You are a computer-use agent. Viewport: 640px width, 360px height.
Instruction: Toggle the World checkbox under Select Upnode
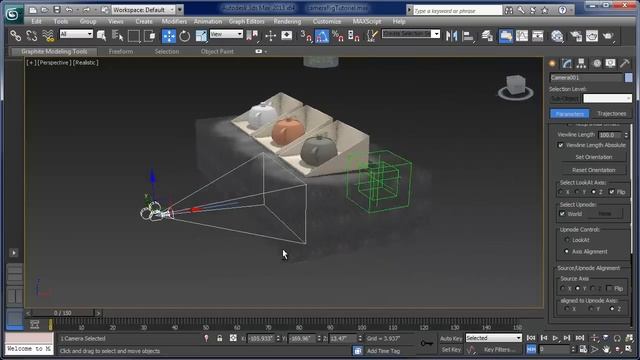coord(562,214)
